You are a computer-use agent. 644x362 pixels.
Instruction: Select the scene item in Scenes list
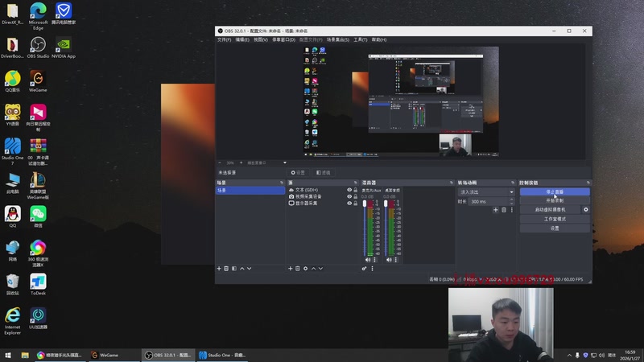[x=250, y=191]
